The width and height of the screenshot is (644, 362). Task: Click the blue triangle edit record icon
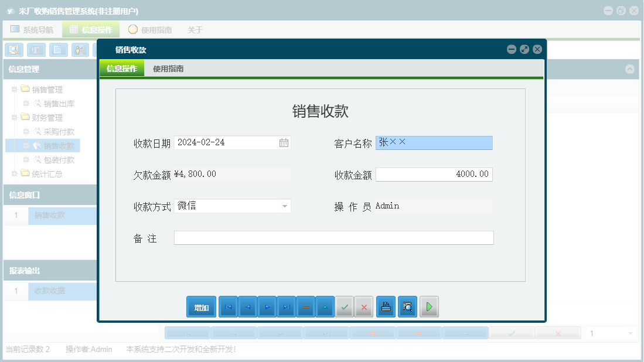[325, 306]
